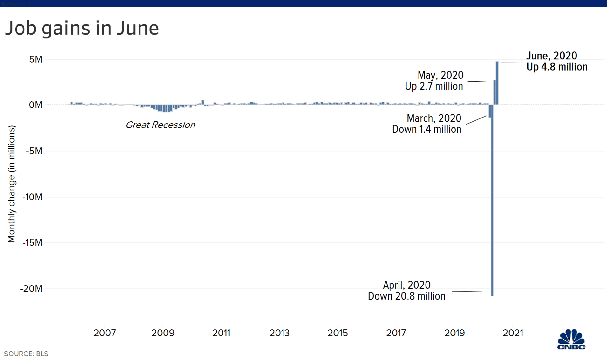Click the June 2020 job gains bar
The width and height of the screenshot is (607, 364).
click(497, 83)
